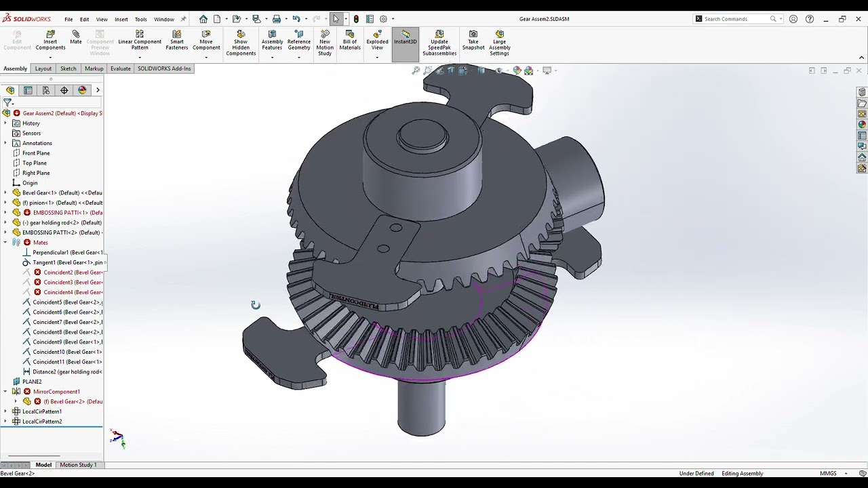
Task: Open Reference Geometry tool
Action: tap(298, 41)
